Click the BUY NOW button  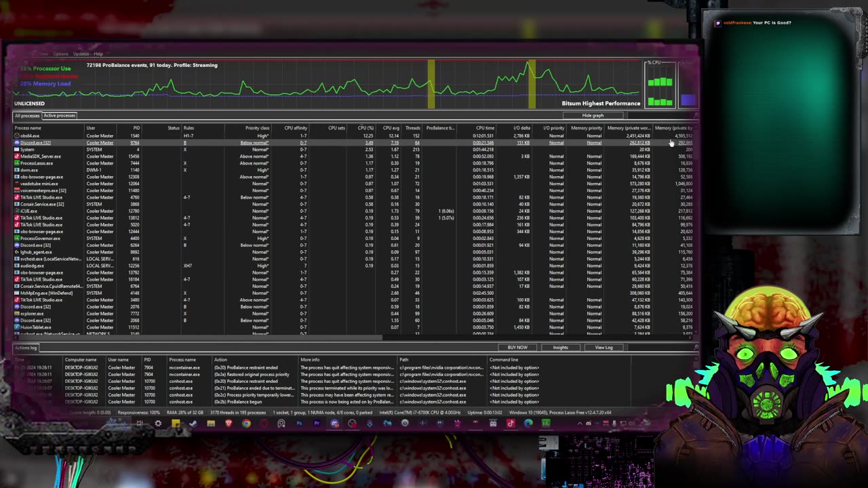[517, 347]
